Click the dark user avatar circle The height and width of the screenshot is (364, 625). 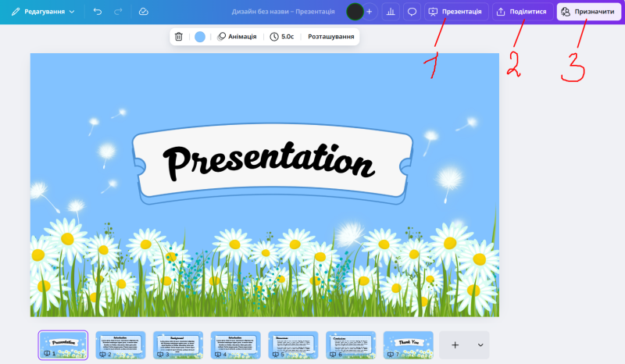click(355, 12)
